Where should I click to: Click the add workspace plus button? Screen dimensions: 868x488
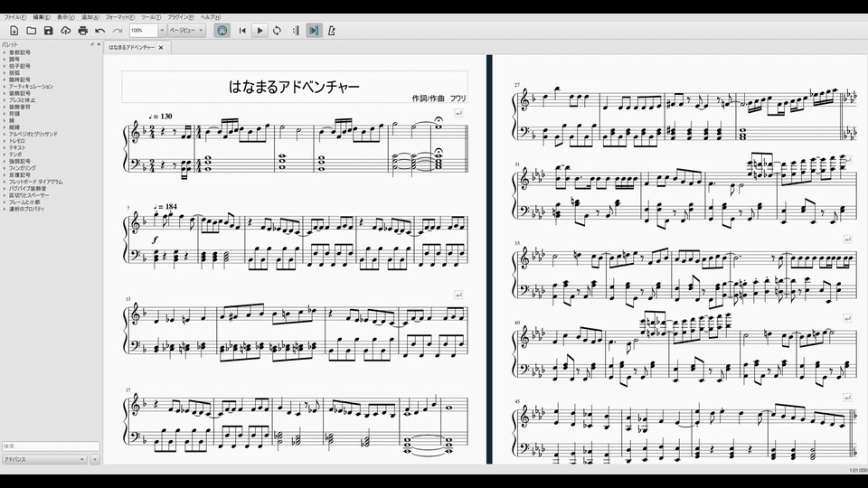click(95, 459)
